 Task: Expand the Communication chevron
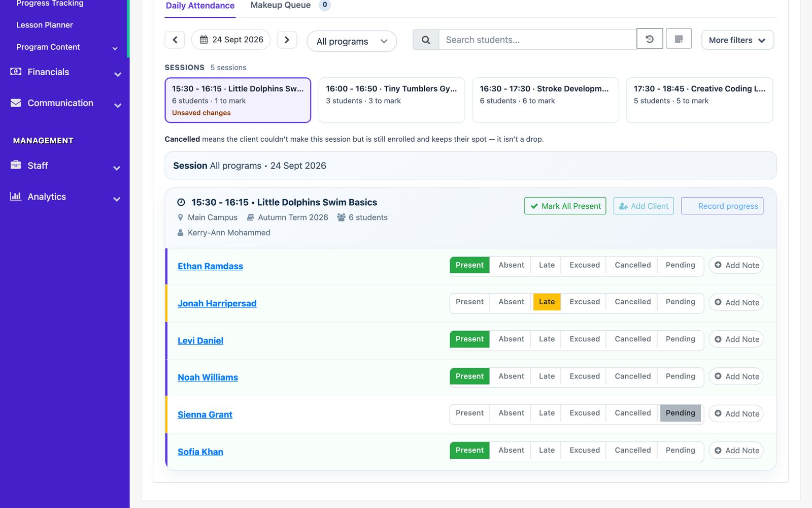coord(118,105)
